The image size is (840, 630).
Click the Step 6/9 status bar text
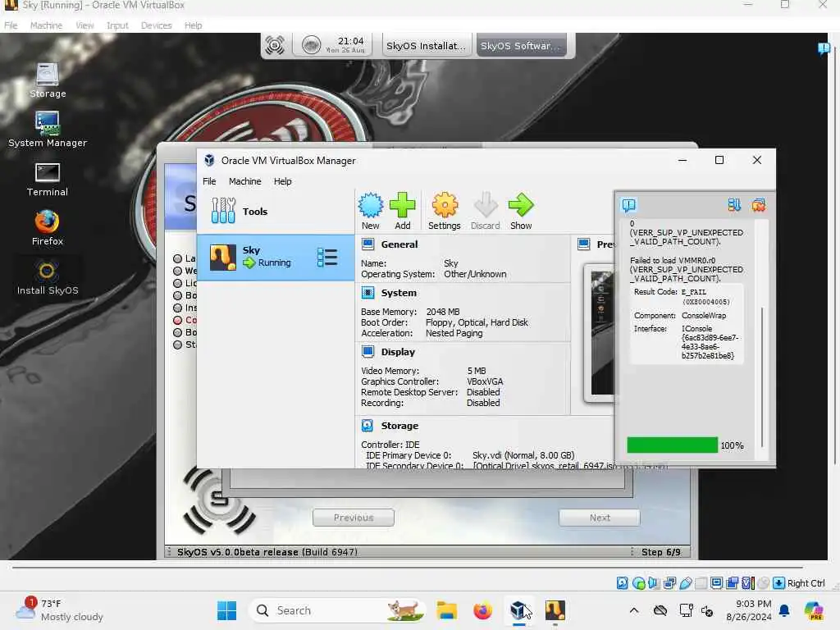[x=661, y=552]
